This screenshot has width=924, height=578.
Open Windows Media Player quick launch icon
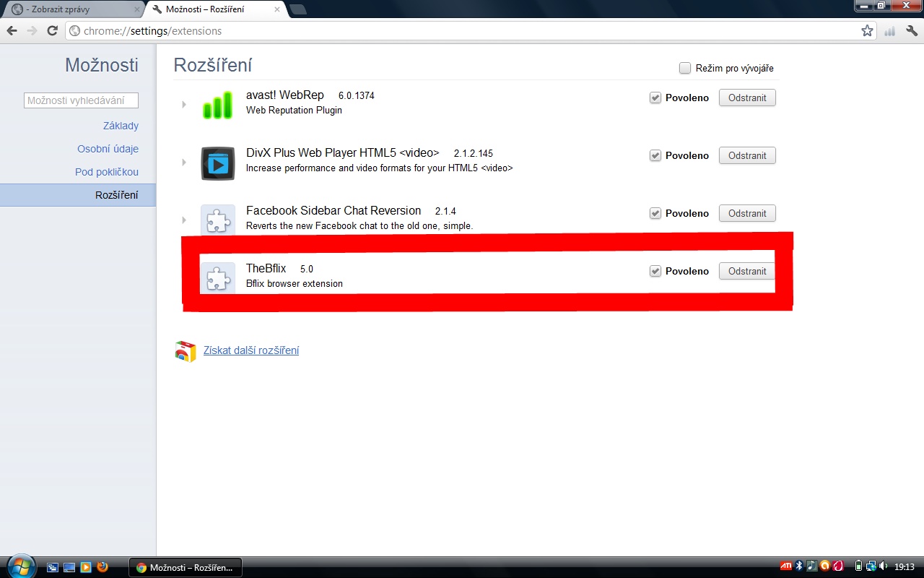tap(86, 567)
